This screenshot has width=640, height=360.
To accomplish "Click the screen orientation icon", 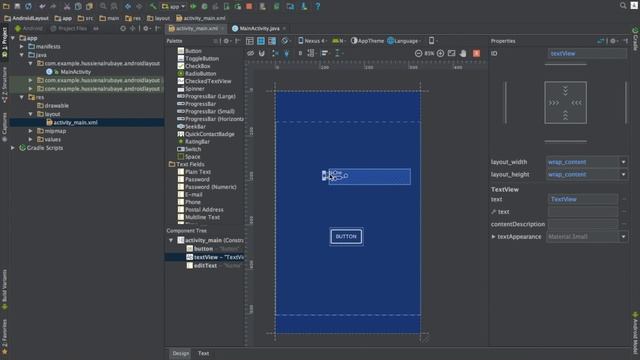I will 285,41.
